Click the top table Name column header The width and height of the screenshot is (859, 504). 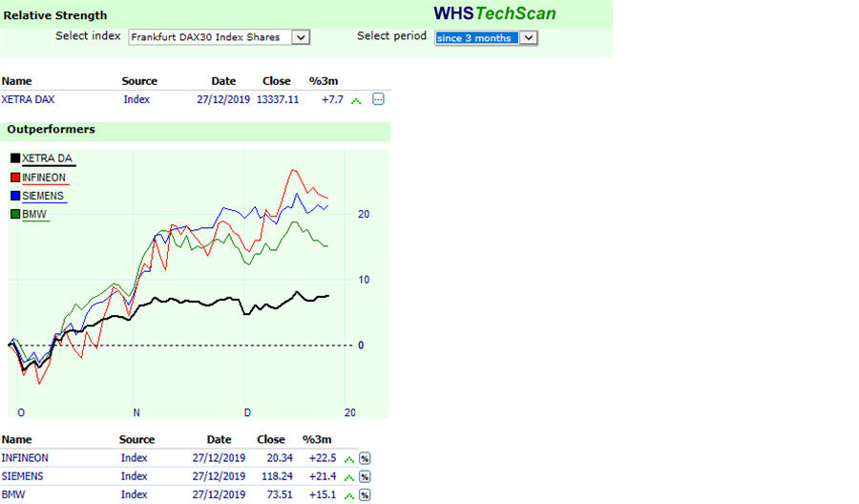click(x=16, y=81)
